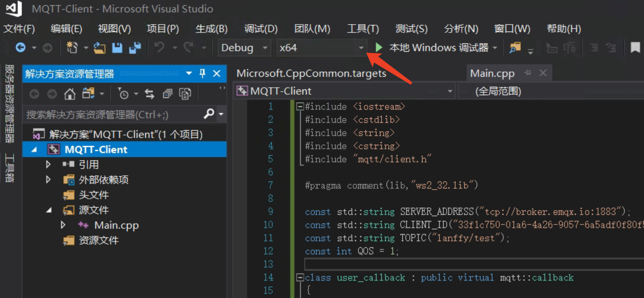Click the Collapse All icon in Solution Explorer
This screenshot has width=644, height=298.
(x=168, y=93)
